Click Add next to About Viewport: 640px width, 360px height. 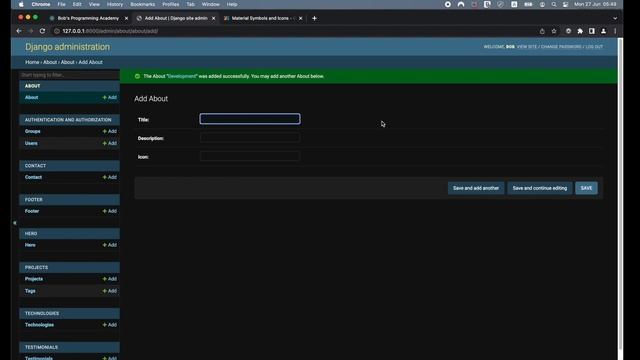110,98
